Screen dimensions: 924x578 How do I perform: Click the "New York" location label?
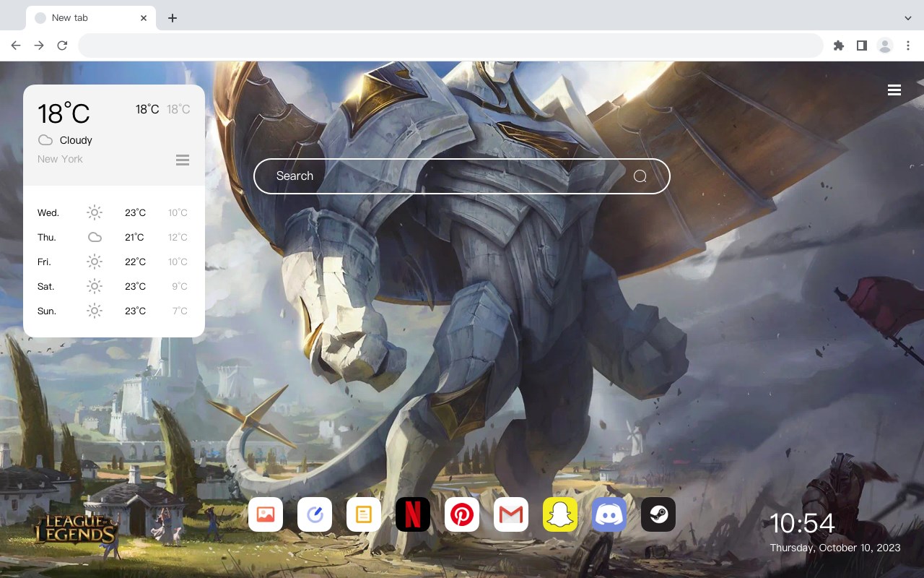point(60,159)
